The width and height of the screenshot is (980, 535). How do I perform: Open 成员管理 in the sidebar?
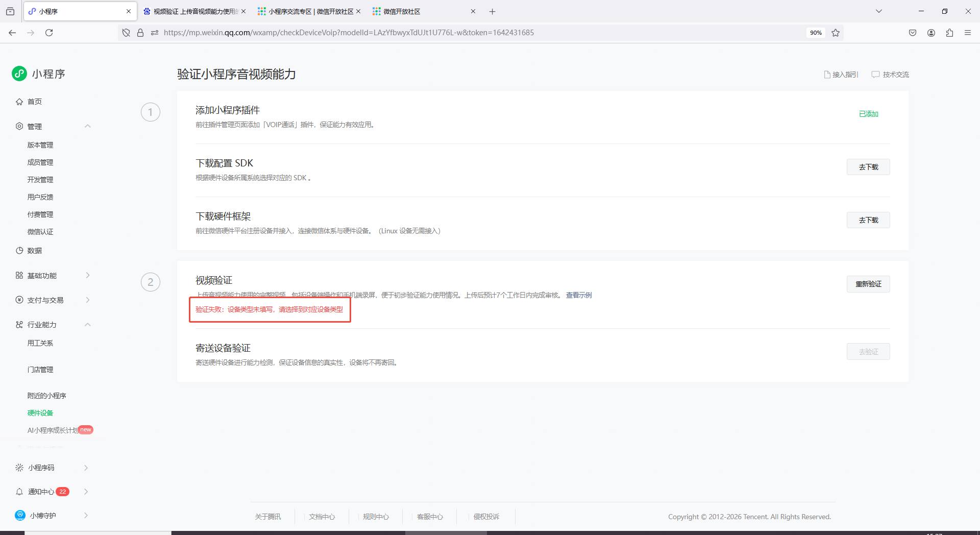(x=40, y=162)
